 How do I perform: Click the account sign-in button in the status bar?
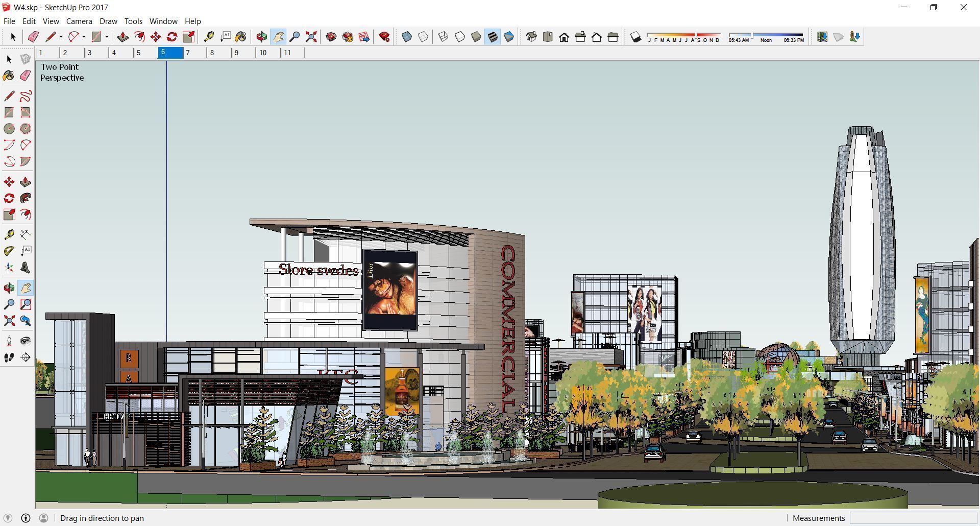(44, 518)
